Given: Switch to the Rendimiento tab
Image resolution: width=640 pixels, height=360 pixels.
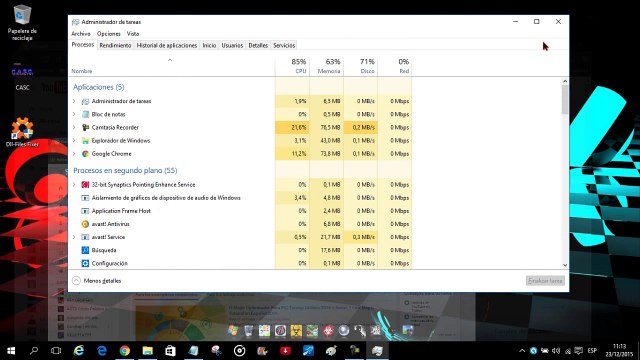Looking at the screenshot, I should [x=116, y=45].
